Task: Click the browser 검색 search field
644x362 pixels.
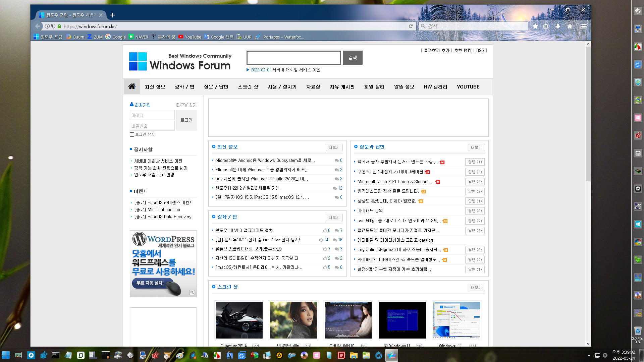Action: point(473,26)
